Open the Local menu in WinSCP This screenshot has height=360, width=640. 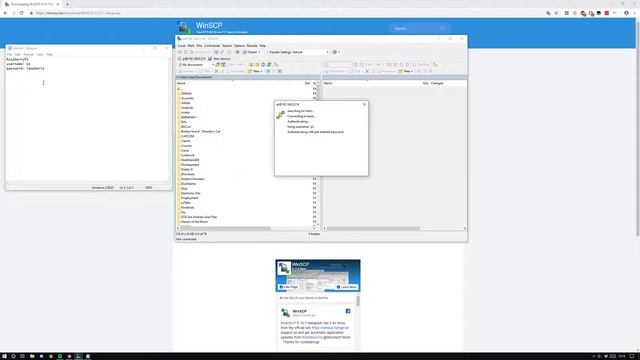(x=181, y=46)
